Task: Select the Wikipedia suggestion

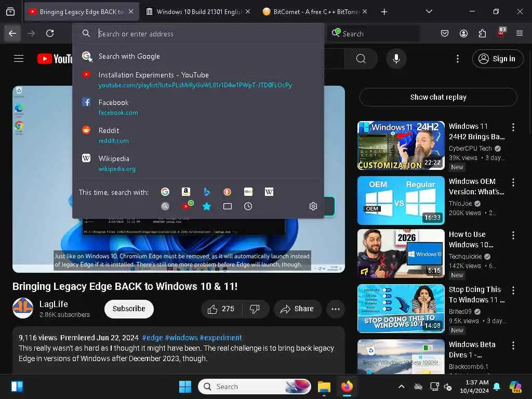Action: coord(198,164)
